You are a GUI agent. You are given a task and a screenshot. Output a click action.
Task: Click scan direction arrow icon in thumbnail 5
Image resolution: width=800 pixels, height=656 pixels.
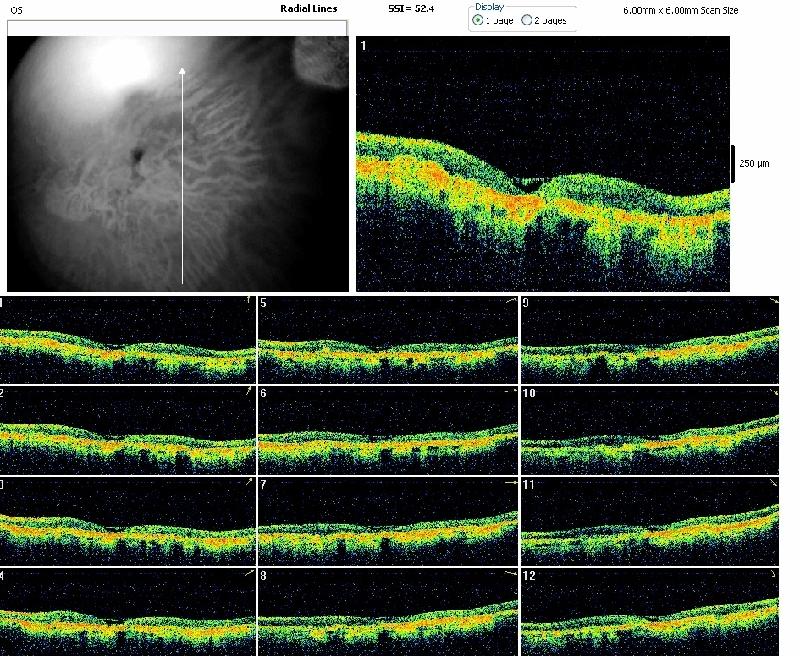(x=513, y=301)
